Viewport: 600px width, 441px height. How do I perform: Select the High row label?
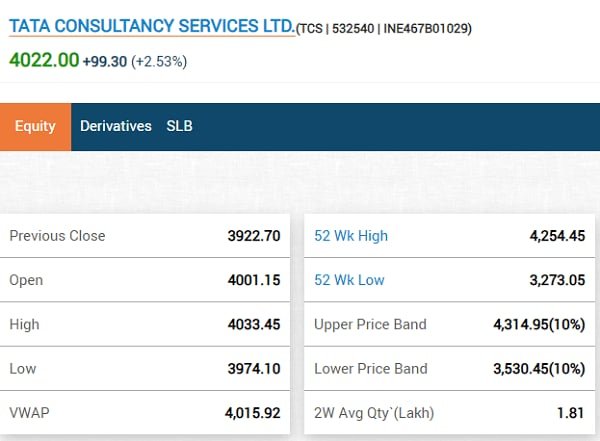[24, 325]
